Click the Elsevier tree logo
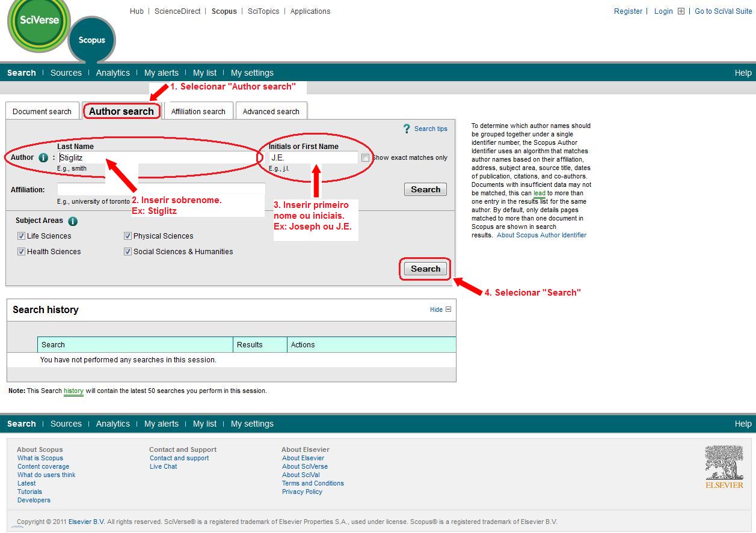756x533 pixels. 724,466
